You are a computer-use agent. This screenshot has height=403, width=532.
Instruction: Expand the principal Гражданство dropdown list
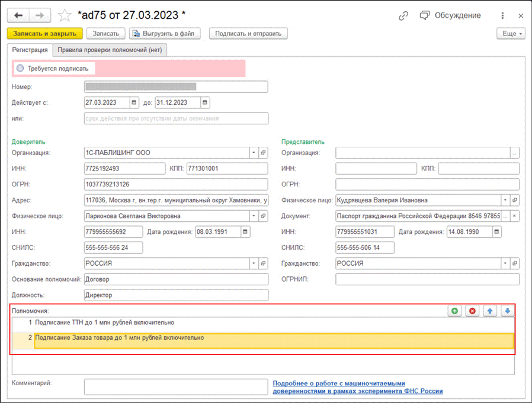[x=253, y=263]
